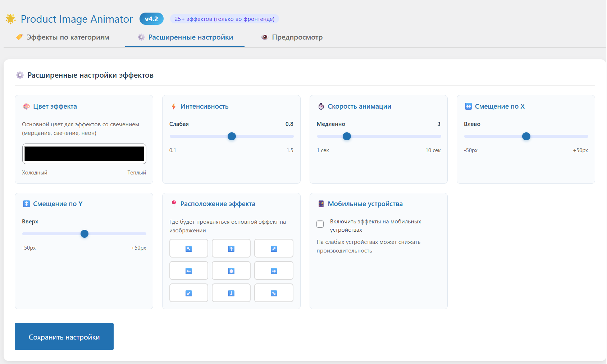Pick bottom-right arrow effect position
Viewport: 607px width, 364px height.
[x=274, y=293]
